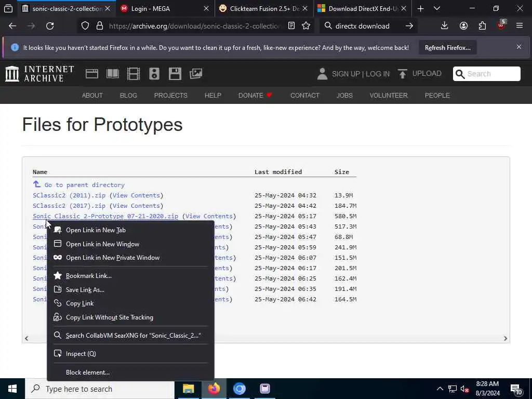532x399 pixels.
Task: Dismiss the Refresh Firefox notification bar
Action: tap(519, 47)
